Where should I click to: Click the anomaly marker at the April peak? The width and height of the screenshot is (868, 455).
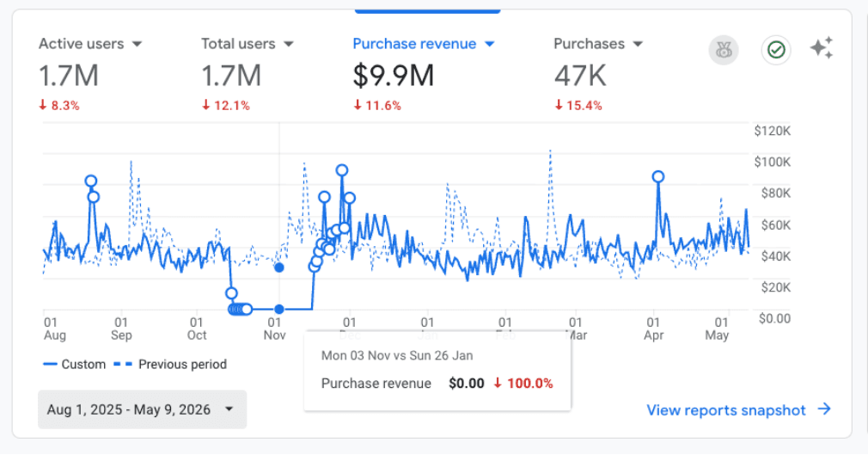point(657,177)
